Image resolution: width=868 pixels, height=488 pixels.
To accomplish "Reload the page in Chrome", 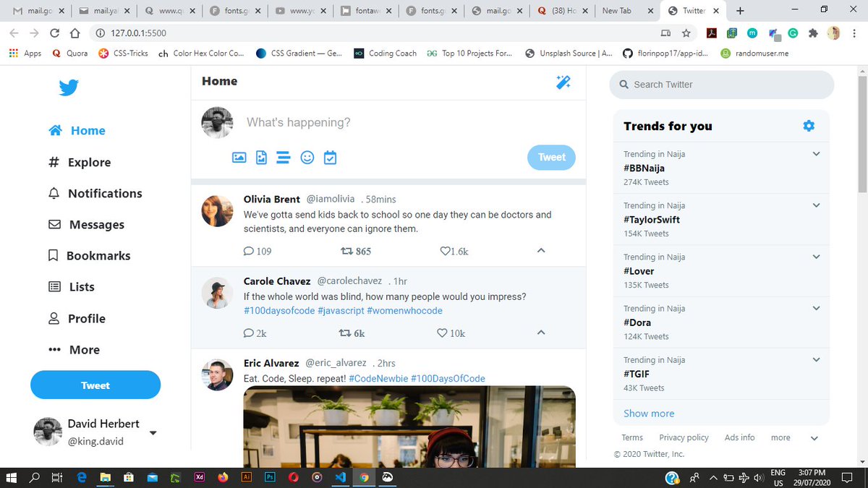I will click(54, 33).
